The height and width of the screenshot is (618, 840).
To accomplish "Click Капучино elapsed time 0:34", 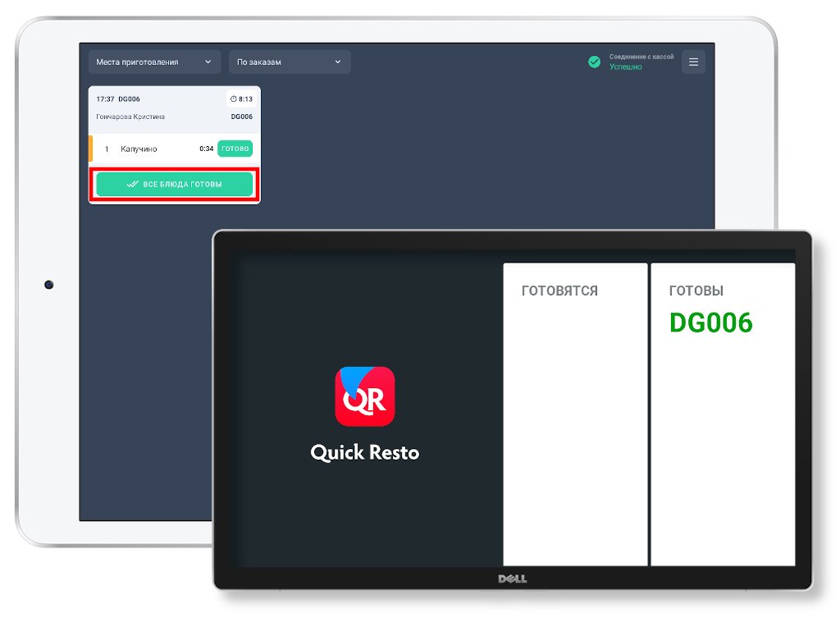I will 206,149.
